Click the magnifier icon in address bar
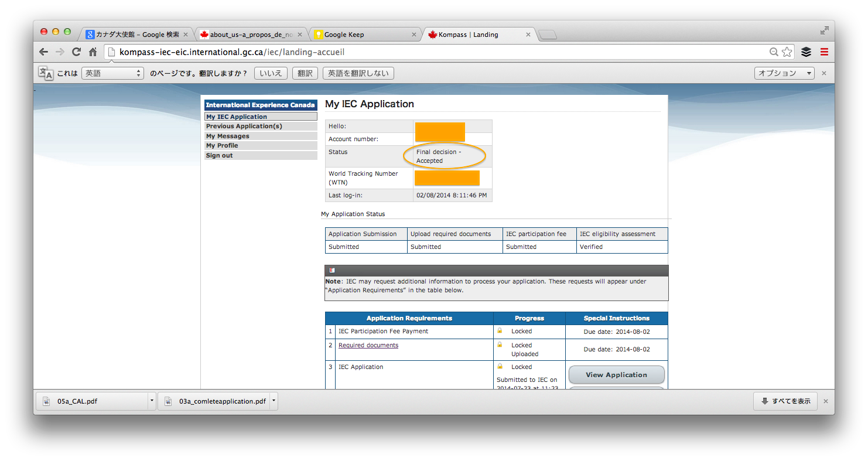 774,52
